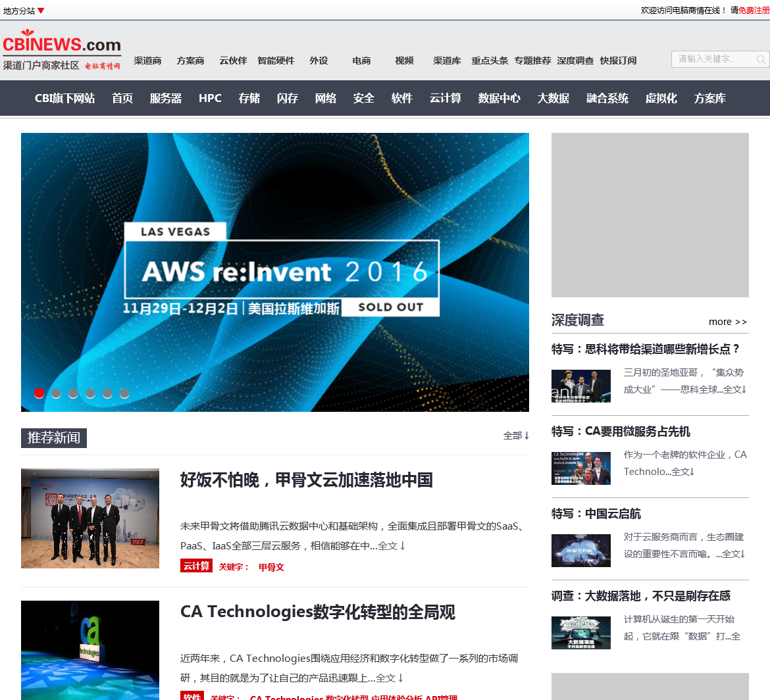Viewport: 770px width, 700px height.
Task: Open 快报订阅 link
Action: pos(618,61)
